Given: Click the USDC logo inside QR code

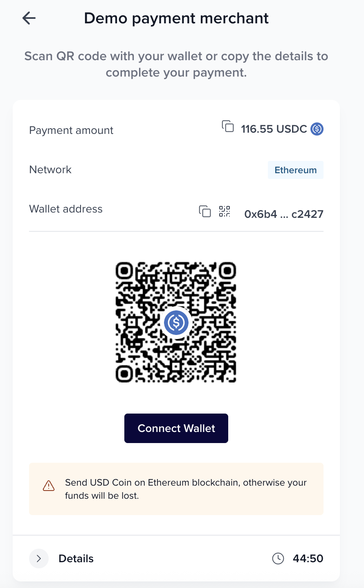Looking at the screenshot, I should [x=176, y=323].
